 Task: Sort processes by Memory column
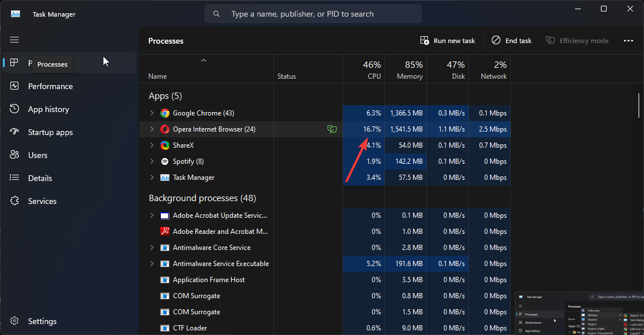click(x=406, y=70)
